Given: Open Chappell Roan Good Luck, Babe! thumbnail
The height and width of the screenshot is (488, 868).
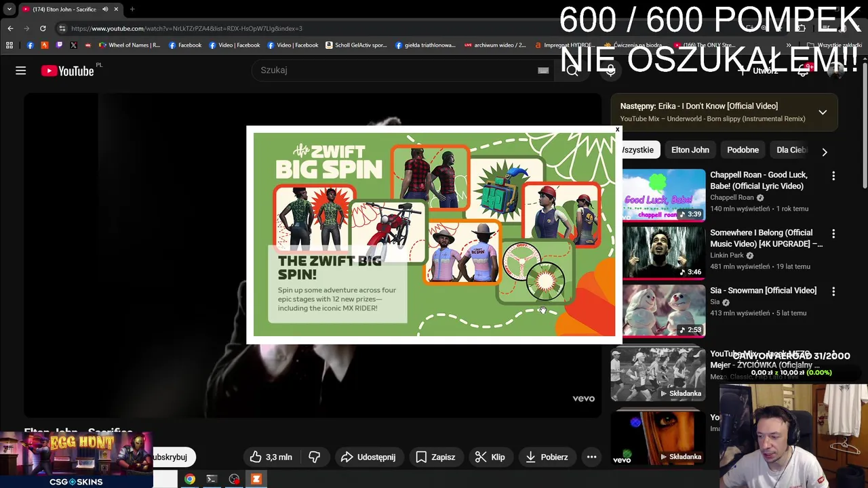Looking at the screenshot, I should pyautogui.click(x=664, y=195).
